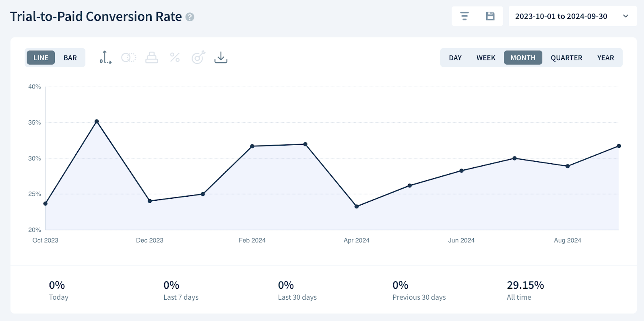Click the All time 29.15% statistic
The image size is (644, 321).
[525, 290]
